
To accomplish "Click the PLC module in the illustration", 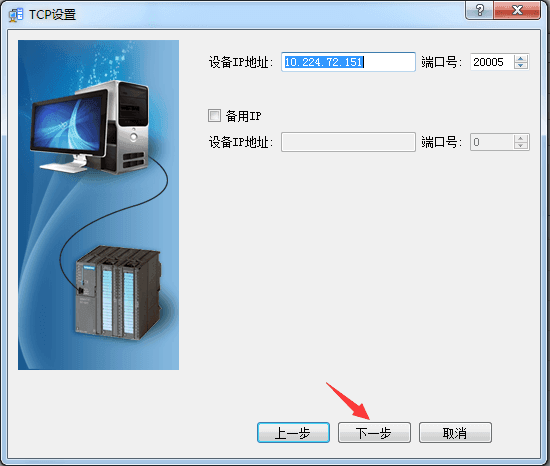I will pos(118,293).
